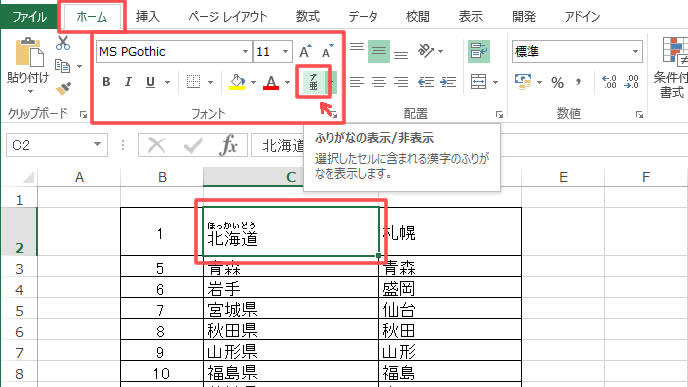688x387 pixels.
Task: Click the 貼り付け paste button
Action: [28, 65]
